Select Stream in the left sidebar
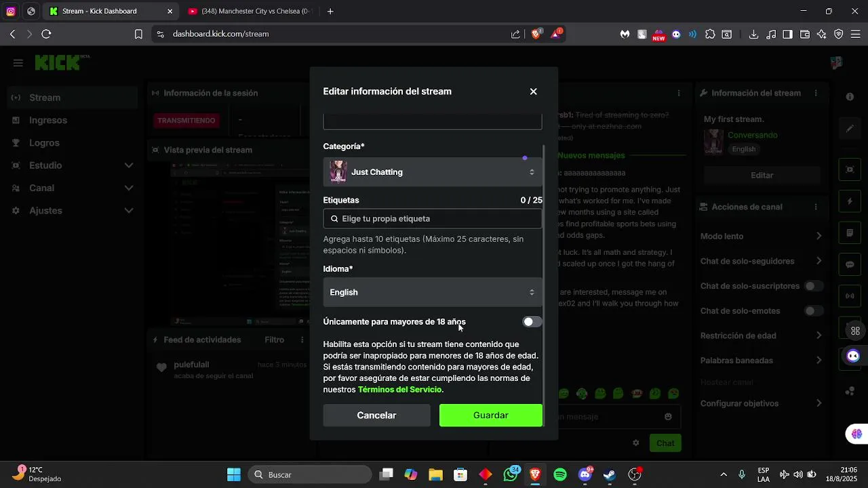The width and height of the screenshot is (868, 488). click(73, 98)
